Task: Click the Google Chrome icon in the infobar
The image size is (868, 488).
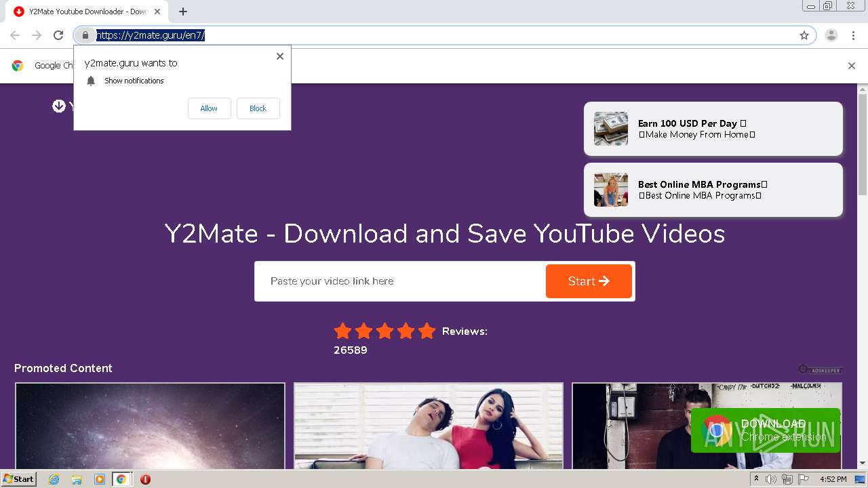Action: click(x=18, y=66)
